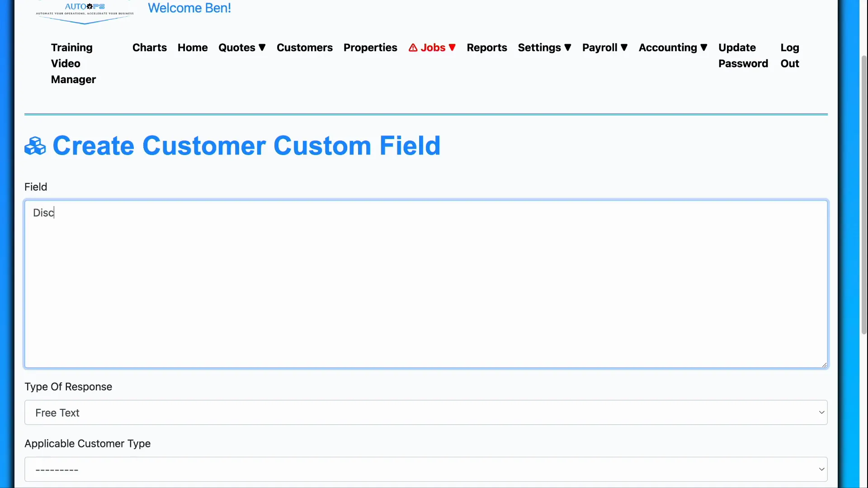This screenshot has height=488, width=868.
Task: Open the Quotes dropdown arrow
Action: coord(263,47)
